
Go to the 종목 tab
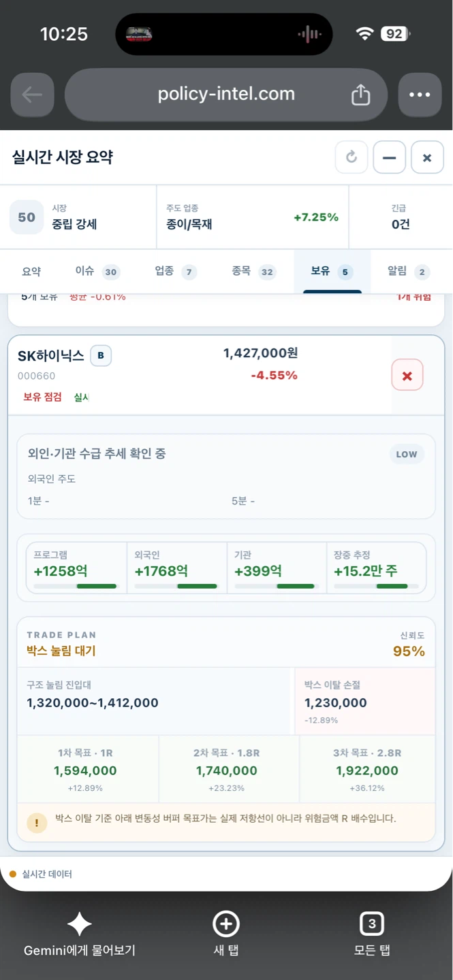click(x=253, y=272)
